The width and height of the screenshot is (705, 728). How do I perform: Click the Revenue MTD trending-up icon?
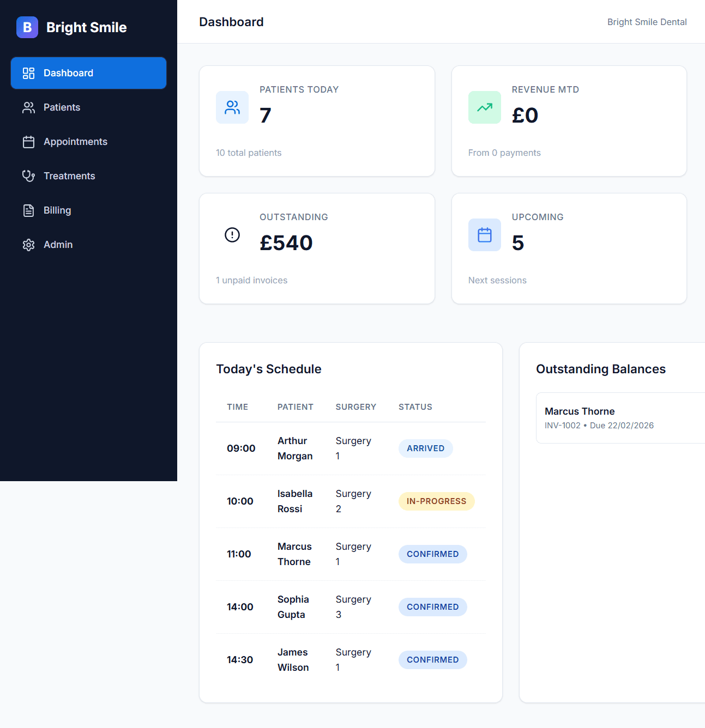coord(485,107)
